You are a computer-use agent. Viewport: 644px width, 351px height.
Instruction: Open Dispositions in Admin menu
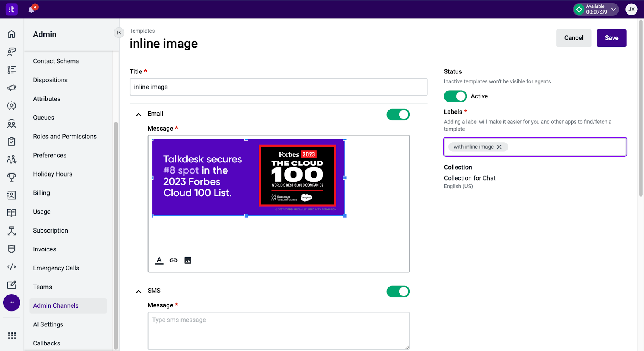coord(50,80)
